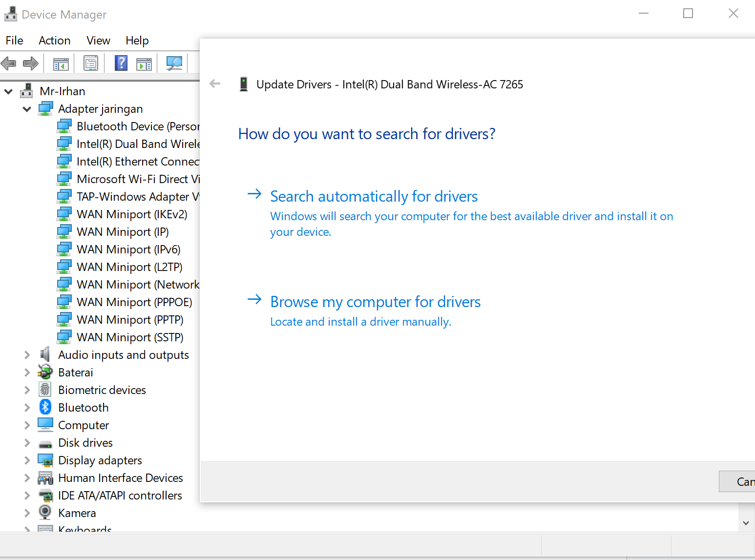The width and height of the screenshot is (755, 560).
Task: Click the Baterai battery icon
Action: [x=45, y=372]
